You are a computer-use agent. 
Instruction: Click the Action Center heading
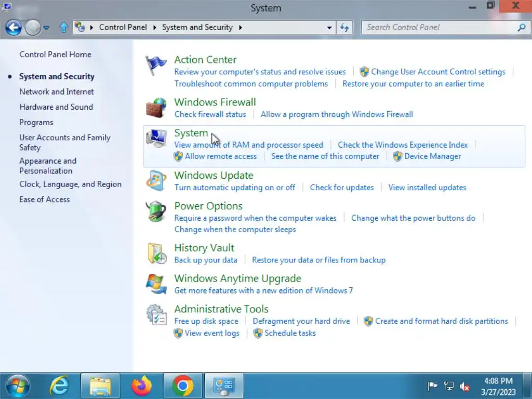(x=205, y=59)
